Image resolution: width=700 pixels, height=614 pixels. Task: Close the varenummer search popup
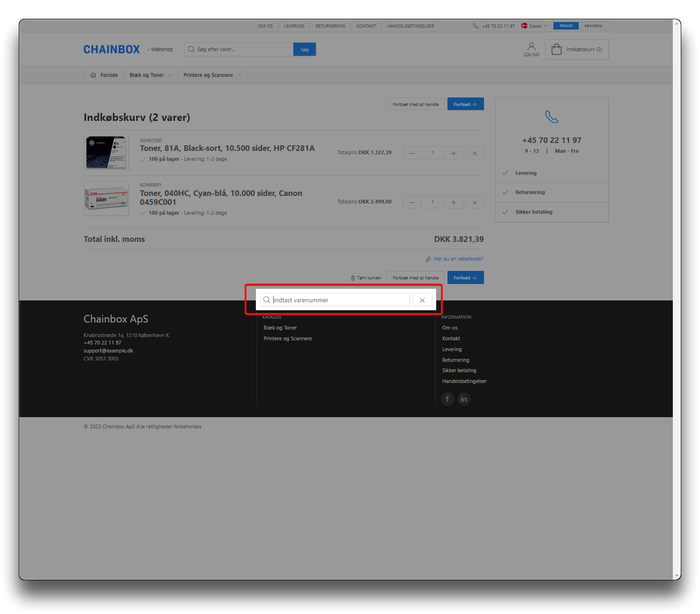[x=422, y=300]
